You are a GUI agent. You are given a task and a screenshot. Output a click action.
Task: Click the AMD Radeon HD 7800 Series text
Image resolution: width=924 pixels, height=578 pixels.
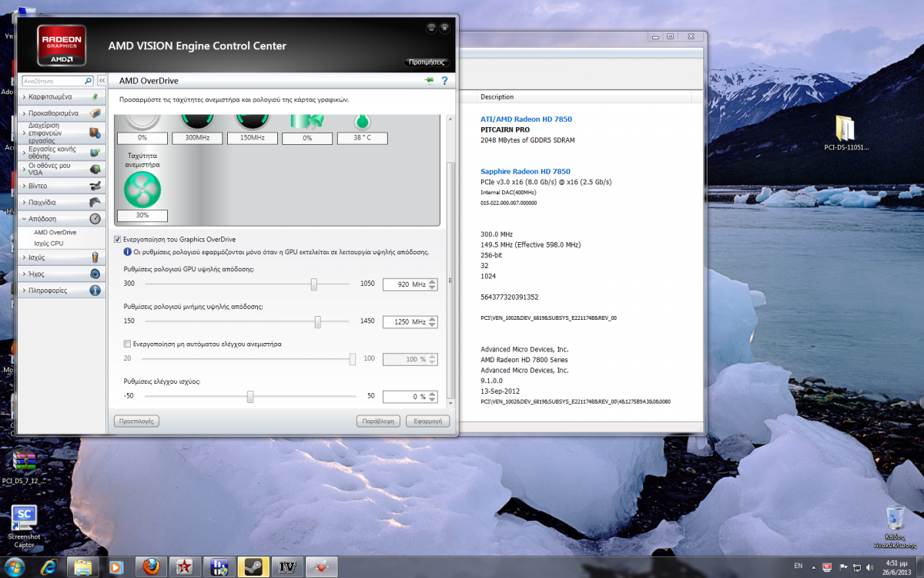(524, 360)
